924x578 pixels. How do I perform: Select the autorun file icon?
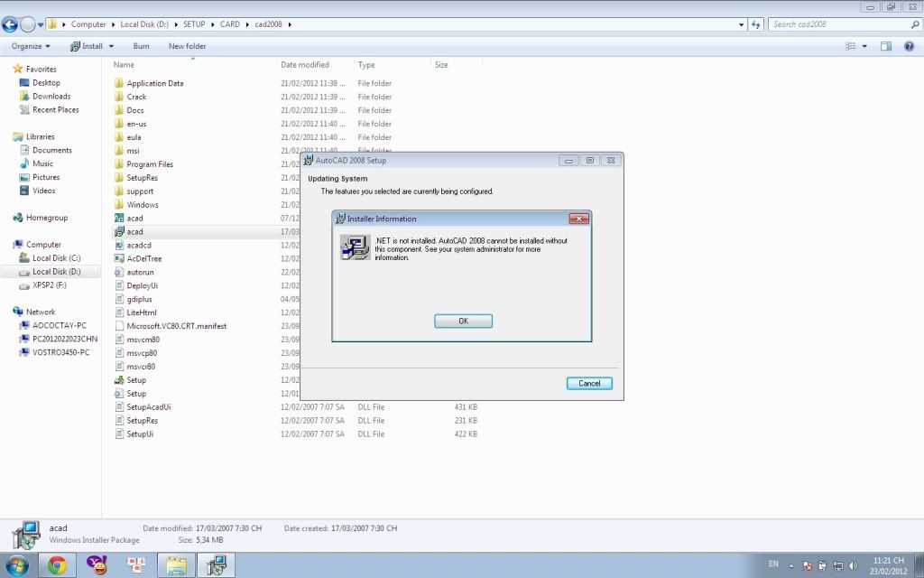119,272
